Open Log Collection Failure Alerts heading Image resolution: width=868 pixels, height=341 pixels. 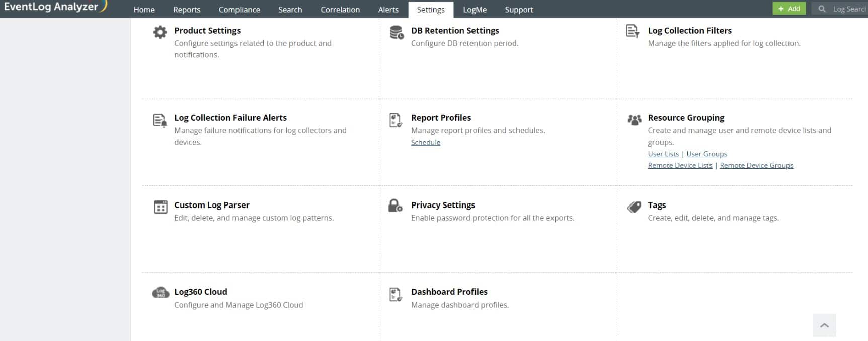pos(230,118)
